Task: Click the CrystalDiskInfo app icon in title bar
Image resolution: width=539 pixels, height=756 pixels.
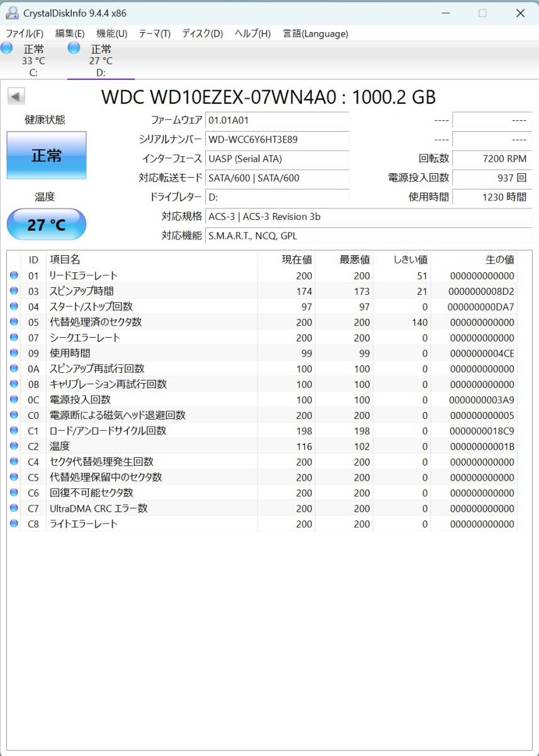Action: (x=11, y=13)
